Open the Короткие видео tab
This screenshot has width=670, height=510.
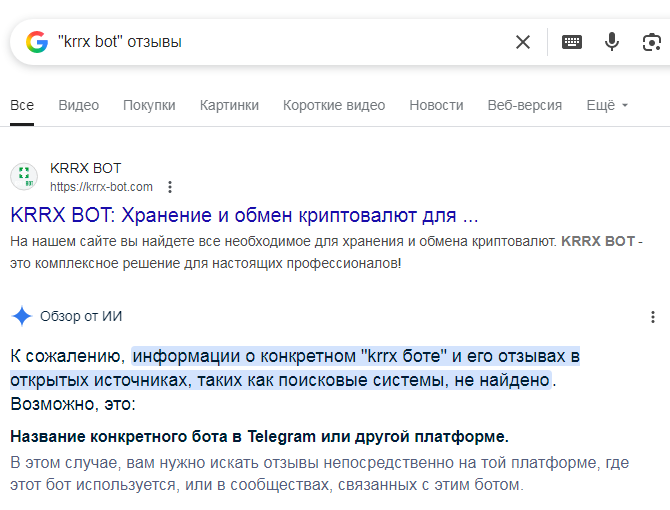[x=334, y=105]
